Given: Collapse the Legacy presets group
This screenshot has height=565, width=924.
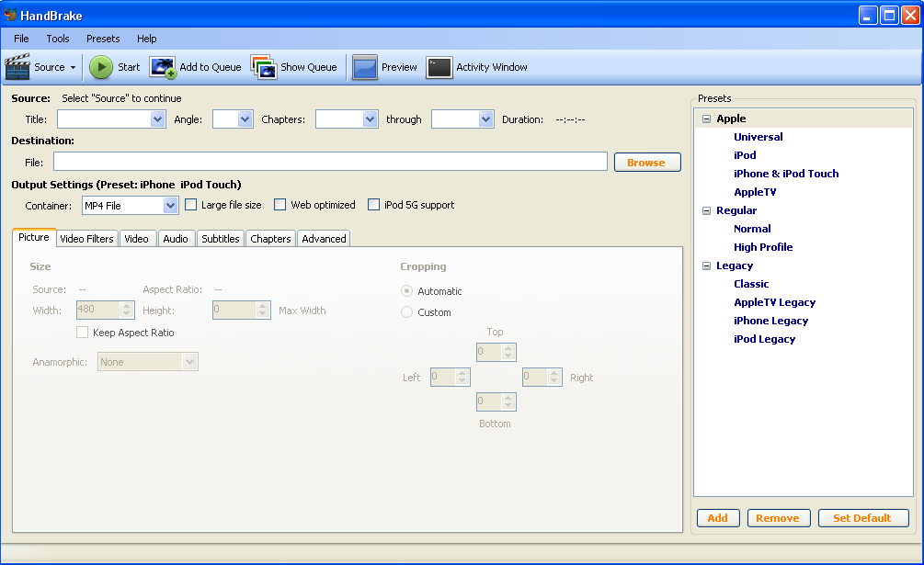Looking at the screenshot, I should [x=706, y=266].
